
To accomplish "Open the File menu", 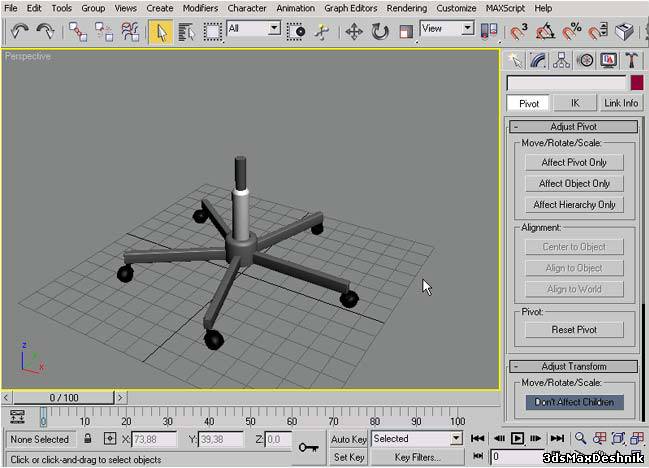I will tap(11, 8).
